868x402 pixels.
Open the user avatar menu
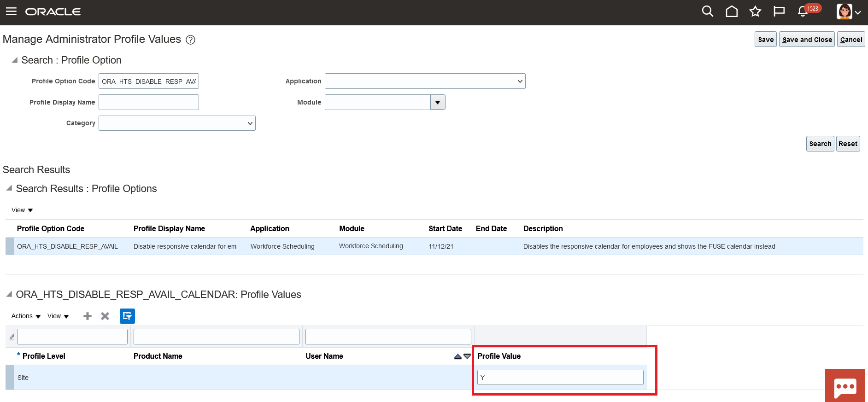(x=849, y=12)
